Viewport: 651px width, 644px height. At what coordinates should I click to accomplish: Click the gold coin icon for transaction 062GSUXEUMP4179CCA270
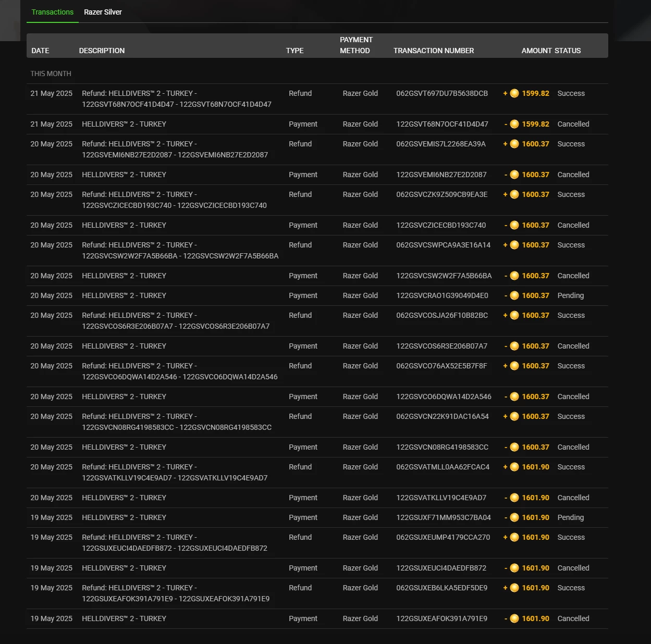(514, 537)
